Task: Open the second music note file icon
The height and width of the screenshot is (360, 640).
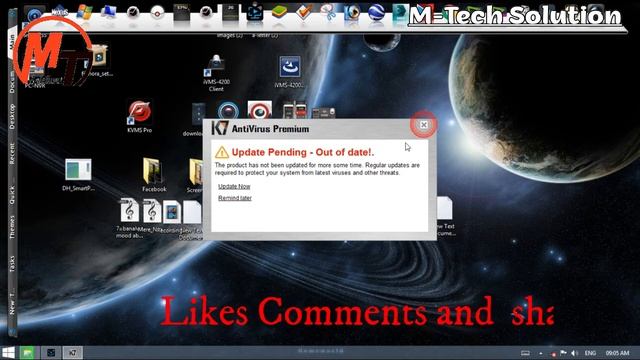Action: click(151, 211)
